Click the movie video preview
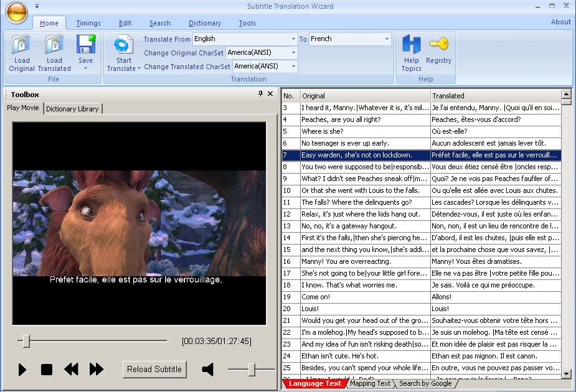This screenshot has height=392, width=576. coord(139,223)
